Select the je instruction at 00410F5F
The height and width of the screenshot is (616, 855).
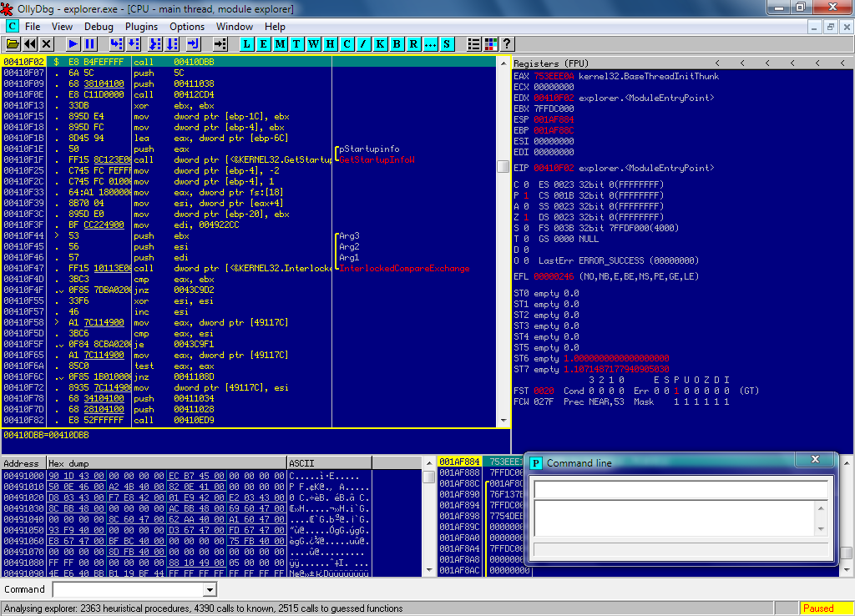(248, 344)
